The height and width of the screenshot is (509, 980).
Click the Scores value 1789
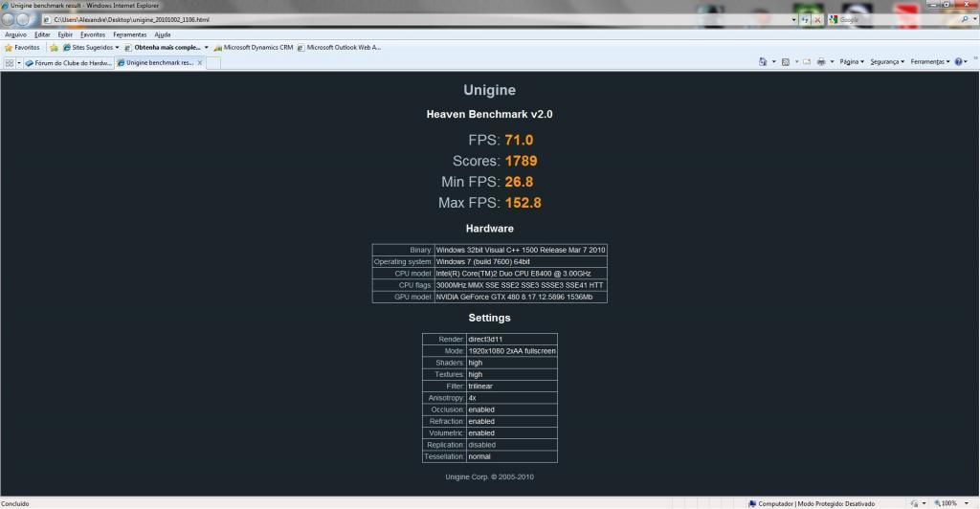[522, 161]
